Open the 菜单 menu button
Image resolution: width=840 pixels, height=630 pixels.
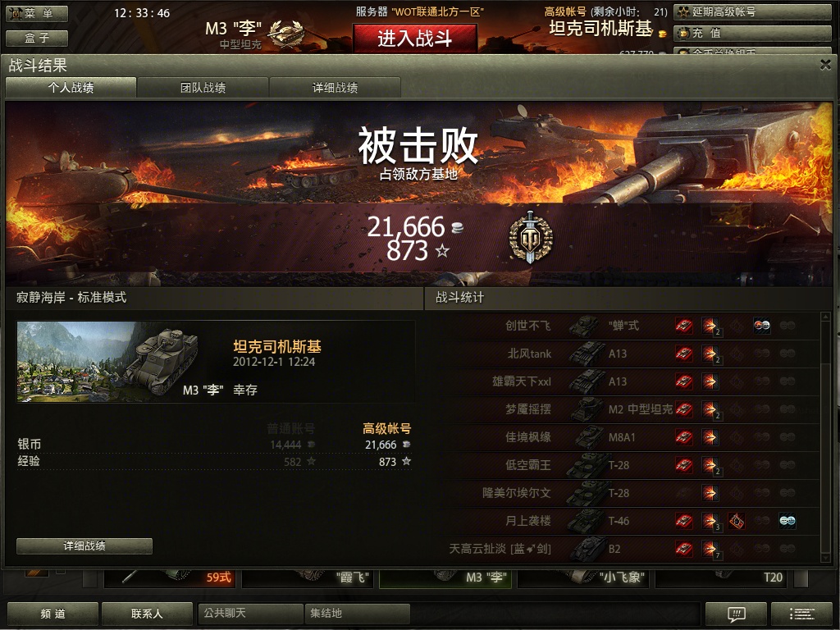click(x=37, y=13)
